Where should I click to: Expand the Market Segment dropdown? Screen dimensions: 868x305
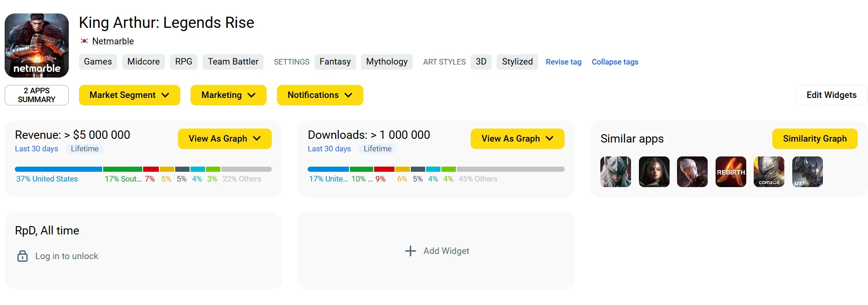coord(129,95)
